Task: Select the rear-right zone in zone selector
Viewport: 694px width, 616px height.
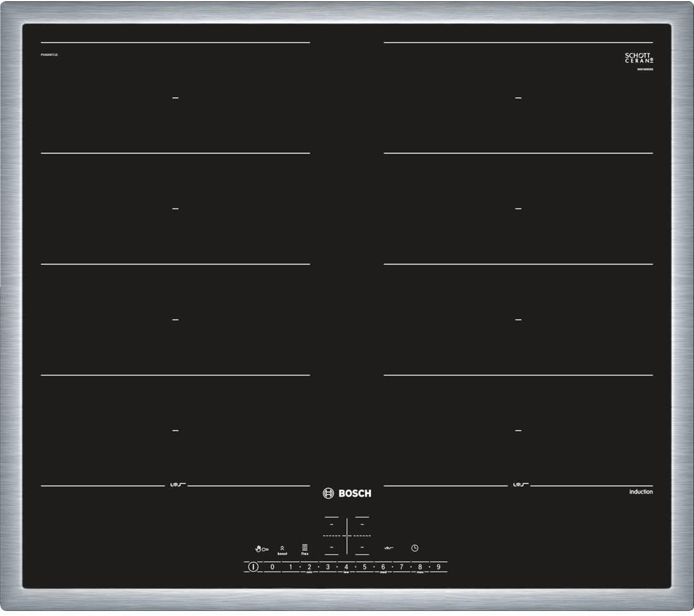Action: [x=362, y=524]
